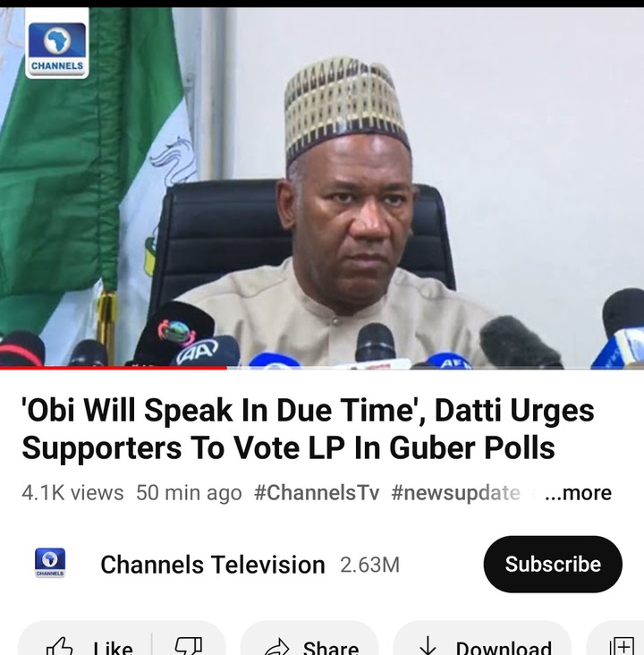The width and height of the screenshot is (644, 655).
Task: Open the #ChannelsTv hashtag
Action: pyautogui.click(x=317, y=493)
